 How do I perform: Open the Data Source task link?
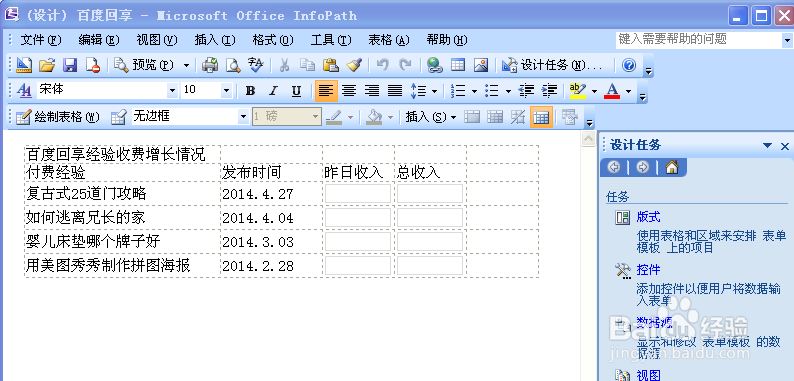click(654, 322)
